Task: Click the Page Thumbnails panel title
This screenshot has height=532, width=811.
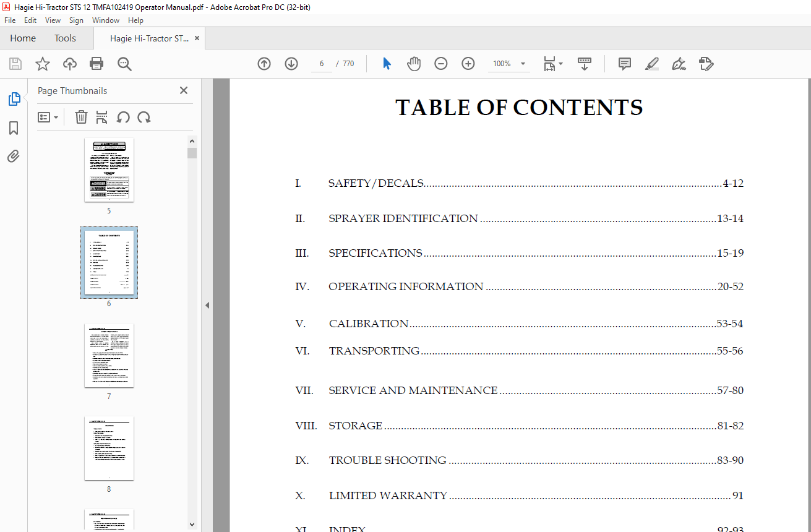Action: tap(72, 91)
